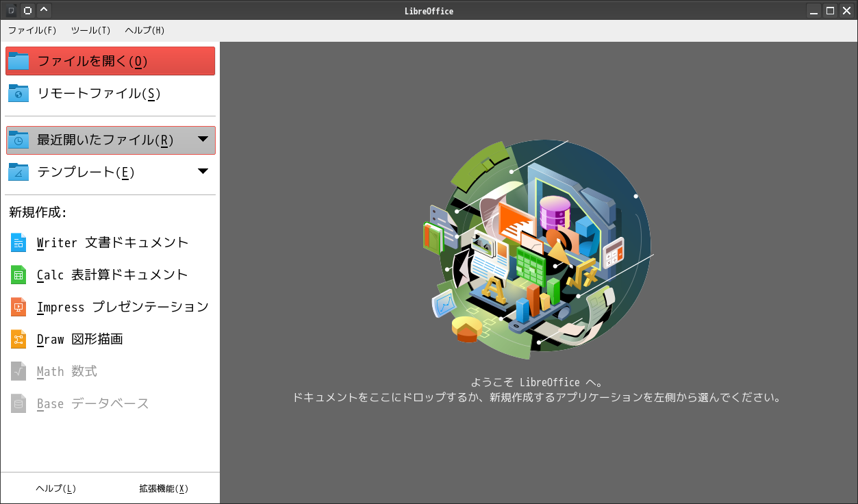Click the Draw drawing icon

pos(18,339)
